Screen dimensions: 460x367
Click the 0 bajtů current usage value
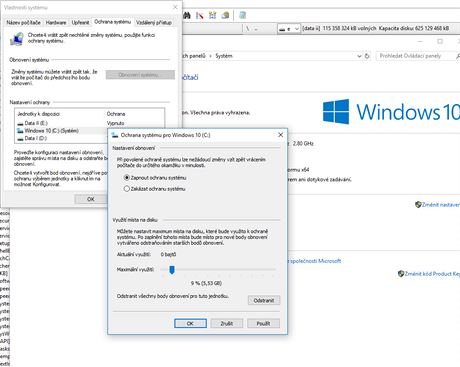[x=168, y=254]
